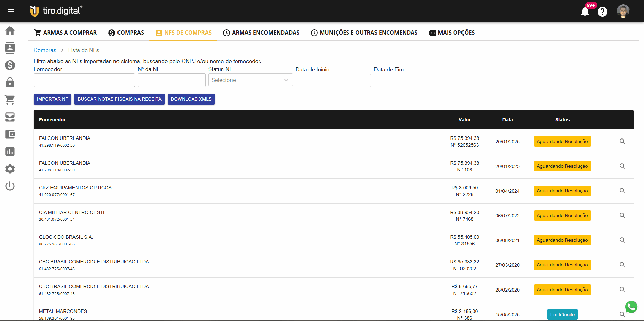Screen dimensions: 644x321
Task: Open the Data de Início date picker
Action: point(333,81)
